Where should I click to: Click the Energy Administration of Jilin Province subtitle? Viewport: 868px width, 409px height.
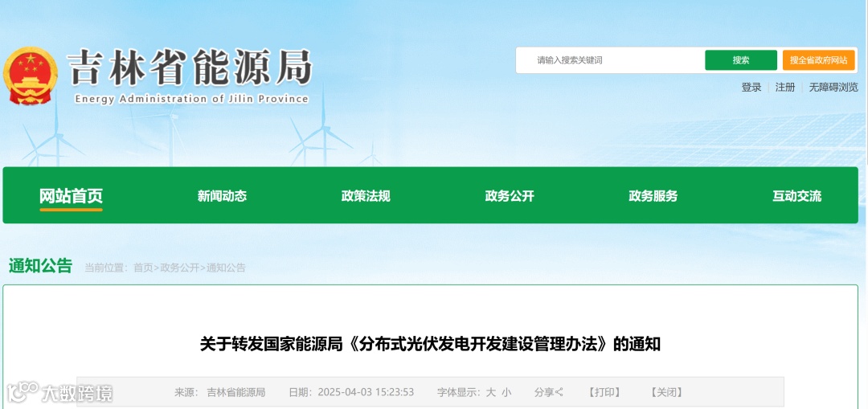click(191, 99)
